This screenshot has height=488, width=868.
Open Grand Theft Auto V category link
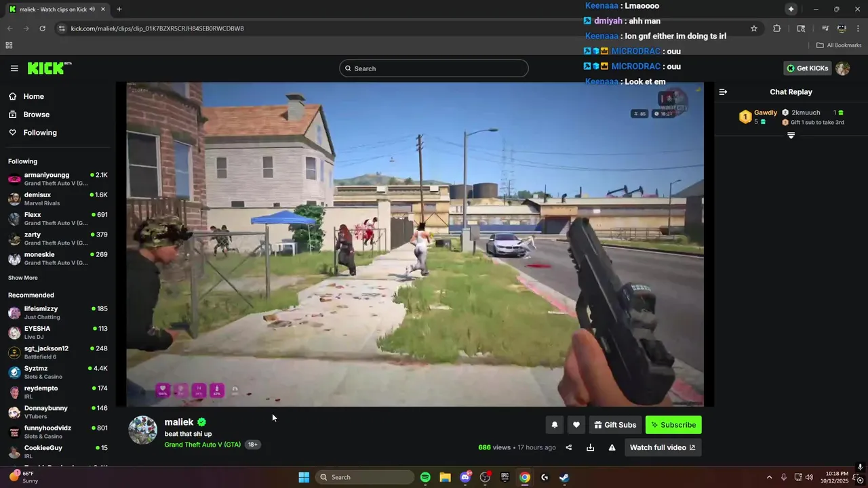202,445
